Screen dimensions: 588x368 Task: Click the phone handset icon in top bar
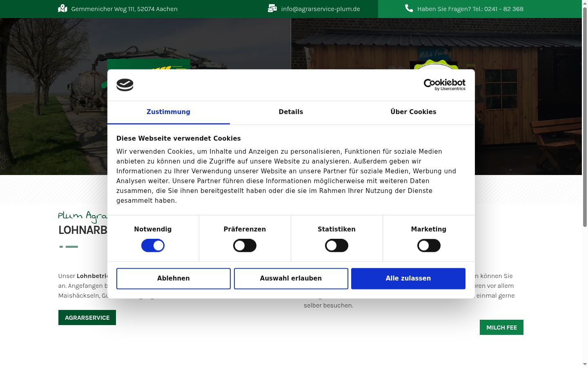click(409, 8)
